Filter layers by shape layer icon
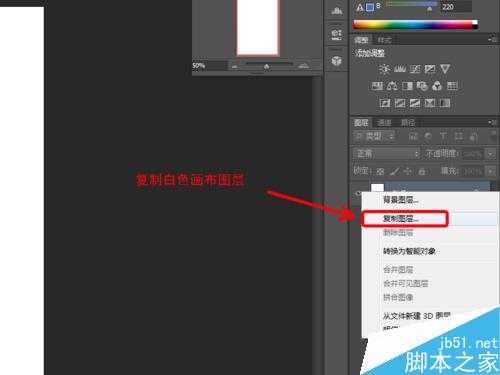Image resolution: width=500 pixels, height=375 pixels. 459,136
